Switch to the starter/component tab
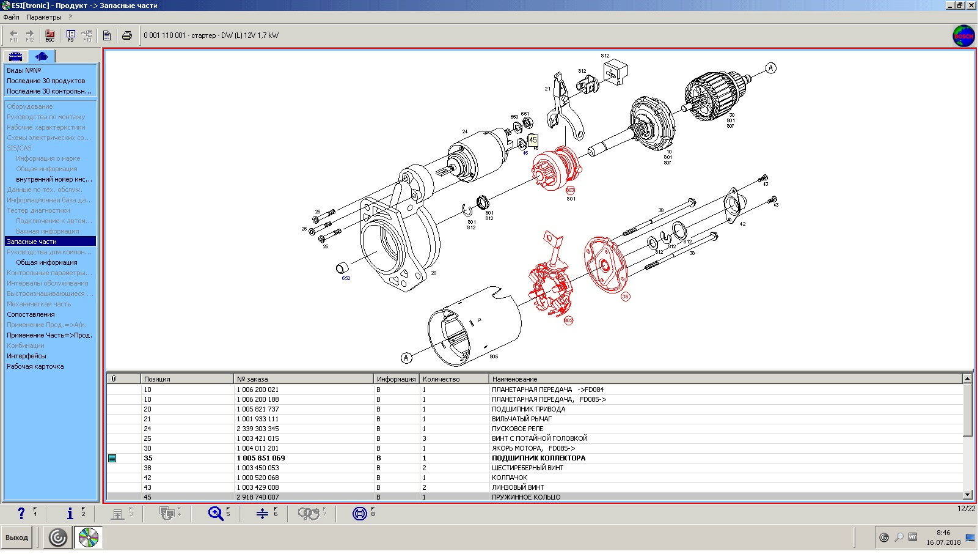 point(42,56)
